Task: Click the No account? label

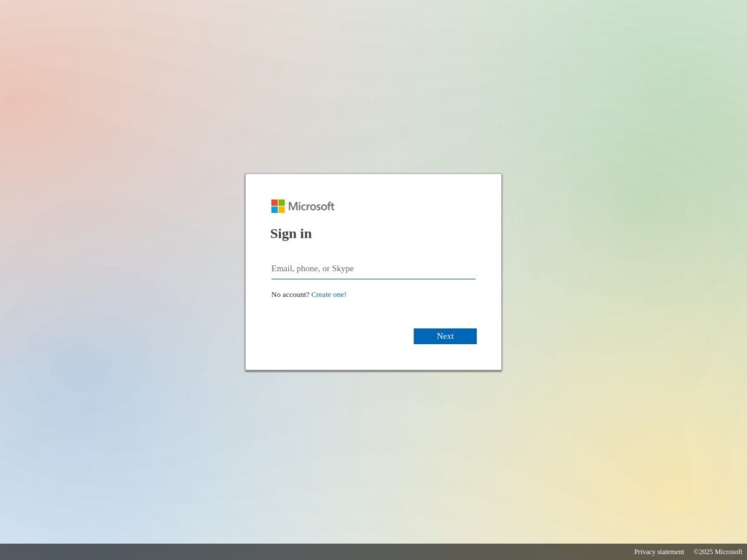Action: 290,294
